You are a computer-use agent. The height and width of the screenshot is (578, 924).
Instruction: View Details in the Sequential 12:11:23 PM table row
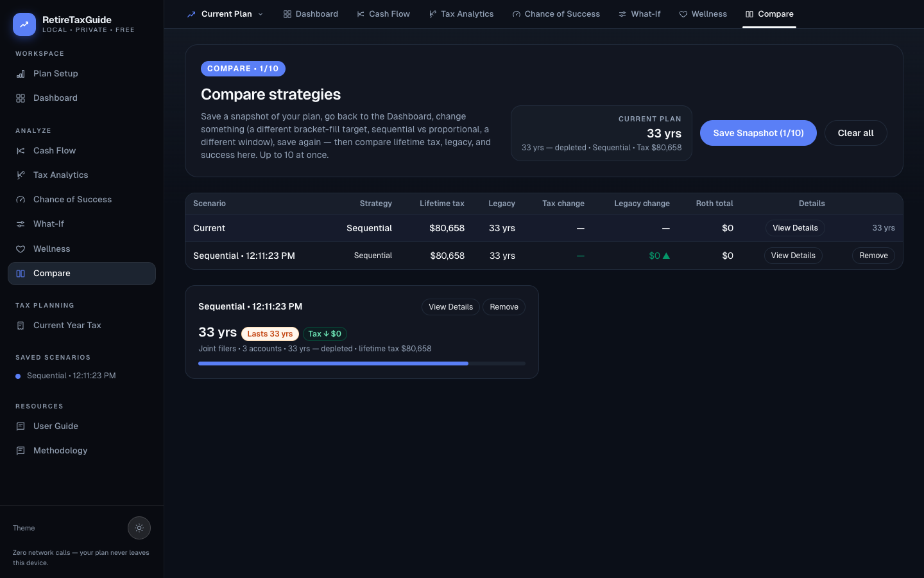pos(793,256)
